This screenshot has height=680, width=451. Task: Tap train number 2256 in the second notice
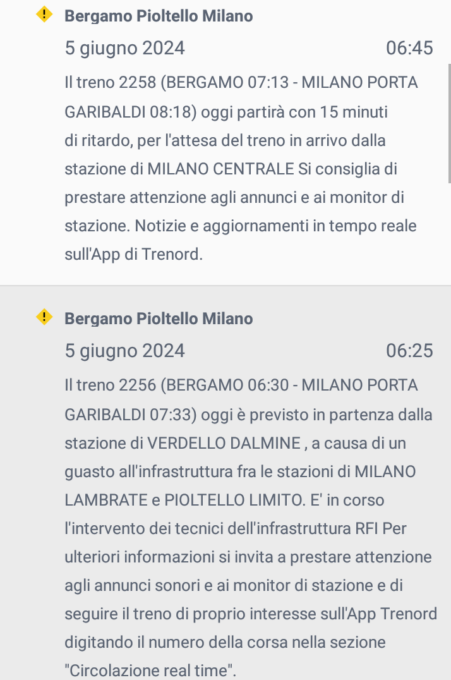tap(137, 385)
